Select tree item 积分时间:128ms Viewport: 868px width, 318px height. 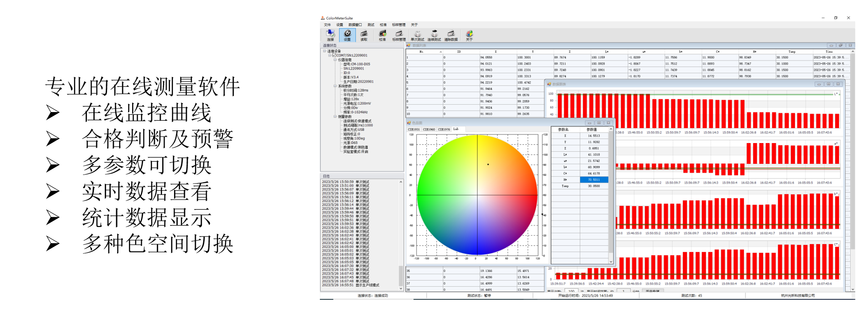(356, 90)
